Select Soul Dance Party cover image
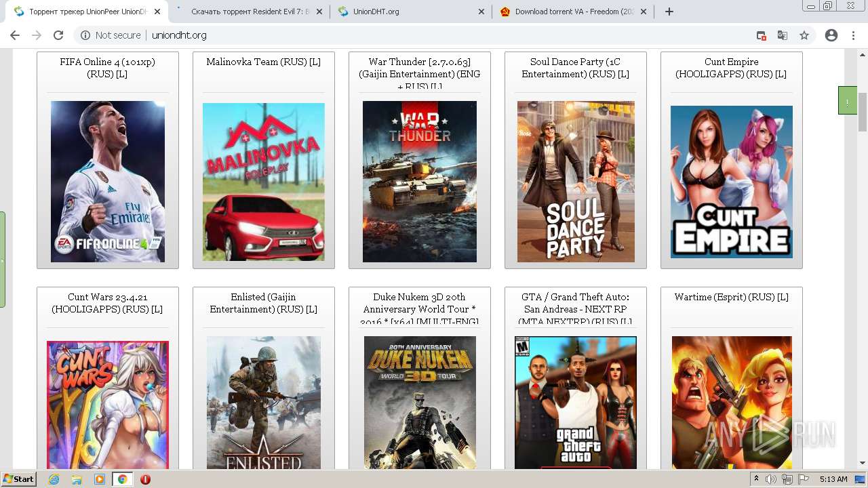The image size is (868, 488). pyautogui.click(x=576, y=182)
